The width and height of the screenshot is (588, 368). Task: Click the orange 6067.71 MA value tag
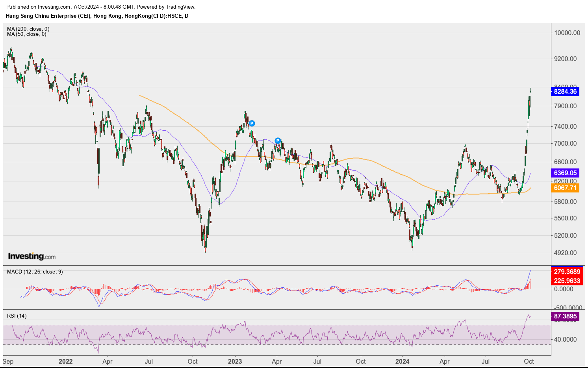[565, 188]
